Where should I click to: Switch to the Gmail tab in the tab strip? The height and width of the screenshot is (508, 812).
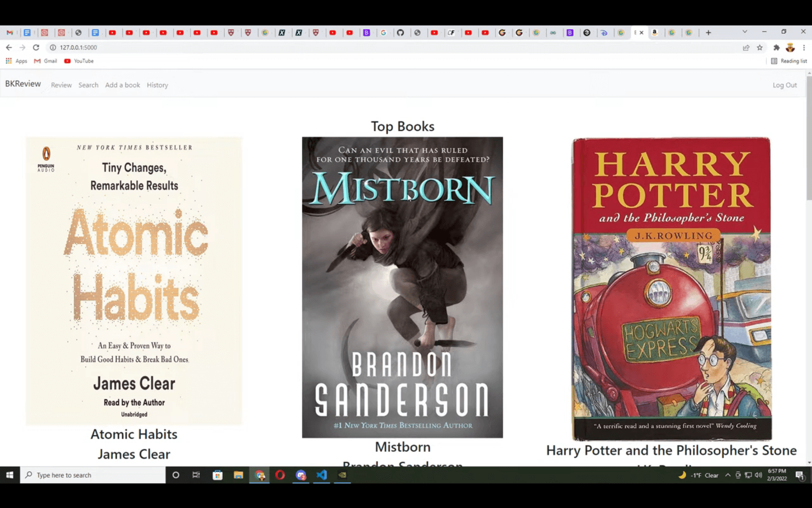(x=10, y=33)
